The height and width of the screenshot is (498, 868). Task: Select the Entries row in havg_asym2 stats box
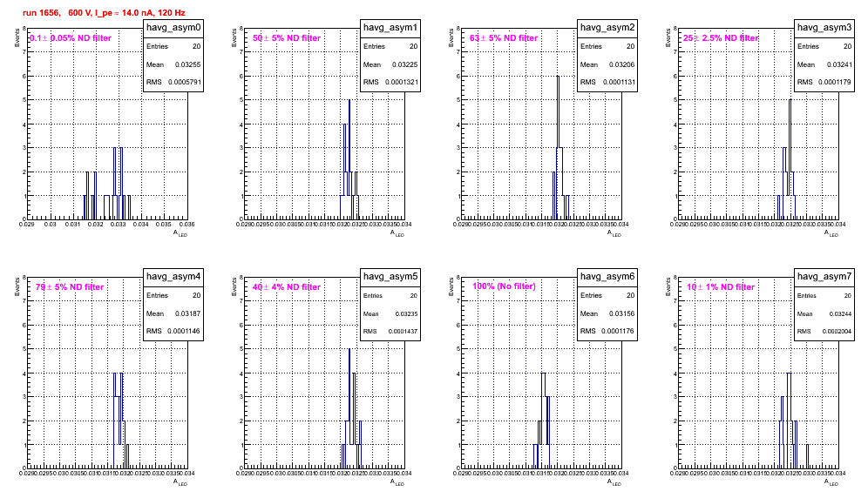click(607, 46)
